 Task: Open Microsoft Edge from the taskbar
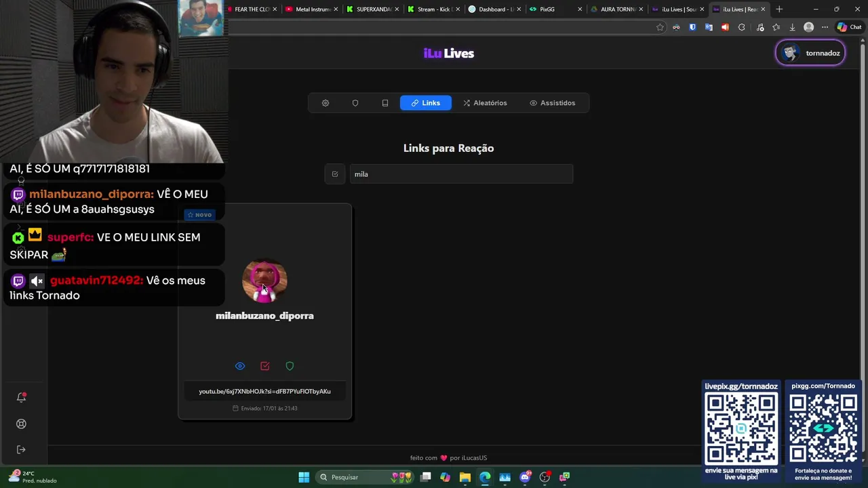pos(485,477)
